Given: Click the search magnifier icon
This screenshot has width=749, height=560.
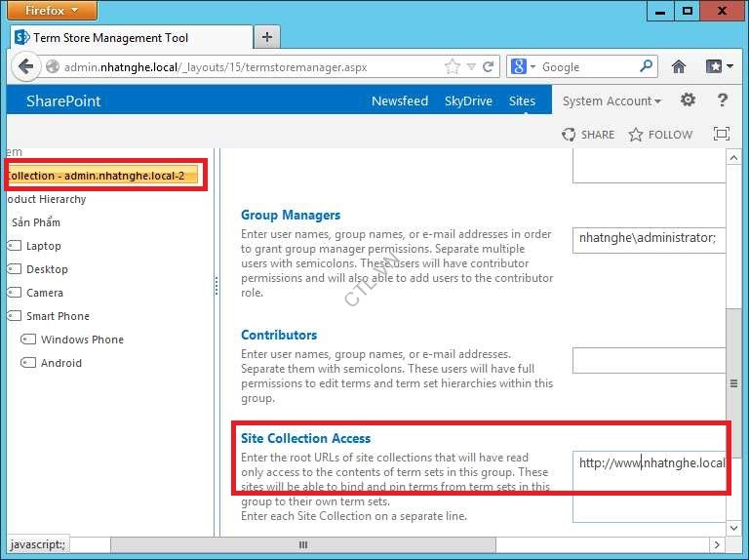Looking at the screenshot, I should coord(647,66).
